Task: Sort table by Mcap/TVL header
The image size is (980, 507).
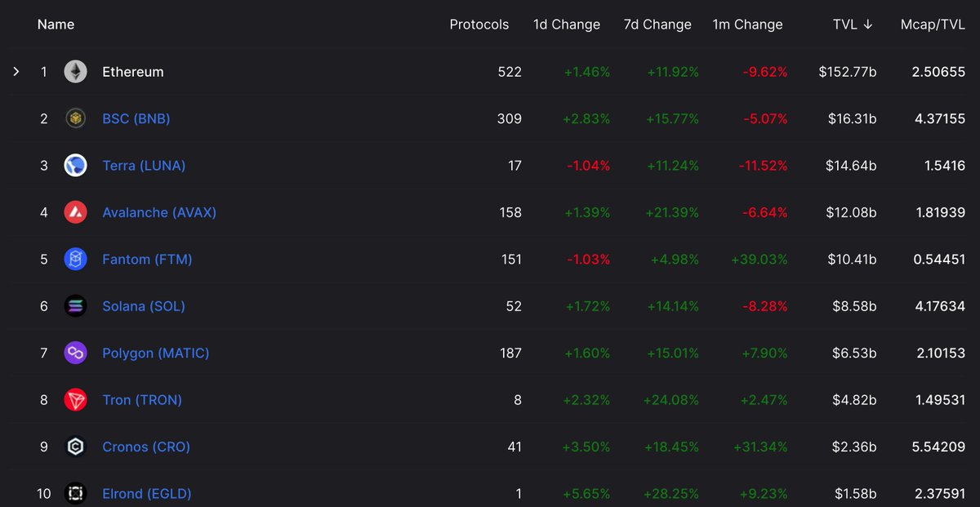Action: (x=932, y=24)
